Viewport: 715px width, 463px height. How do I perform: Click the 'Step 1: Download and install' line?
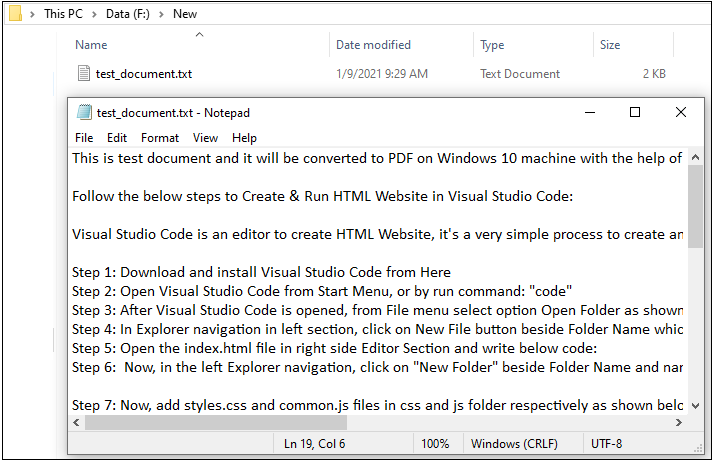click(261, 272)
